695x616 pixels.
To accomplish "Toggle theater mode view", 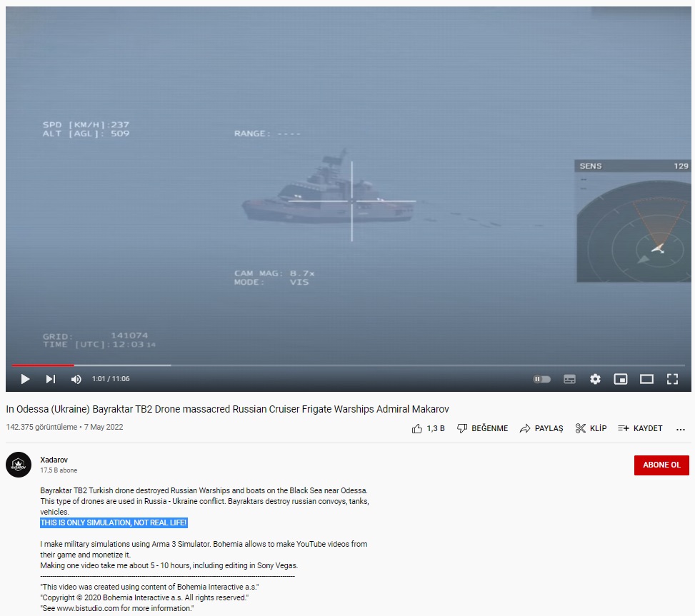I will pos(646,379).
